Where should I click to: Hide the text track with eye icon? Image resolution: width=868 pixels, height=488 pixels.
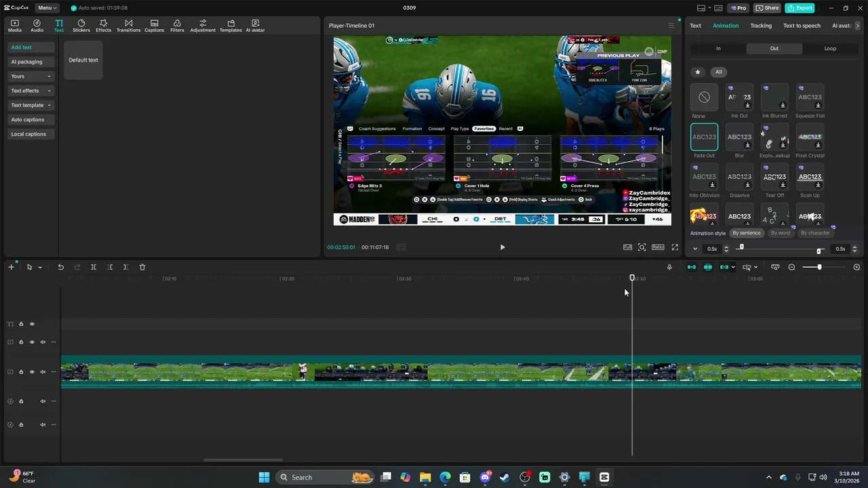pos(32,324)
